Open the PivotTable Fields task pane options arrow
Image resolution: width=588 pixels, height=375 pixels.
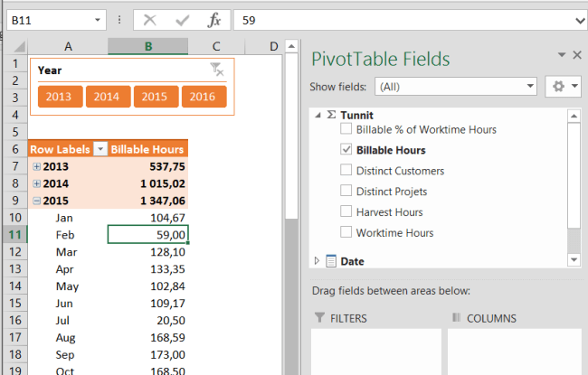click(x=562, y=56)
